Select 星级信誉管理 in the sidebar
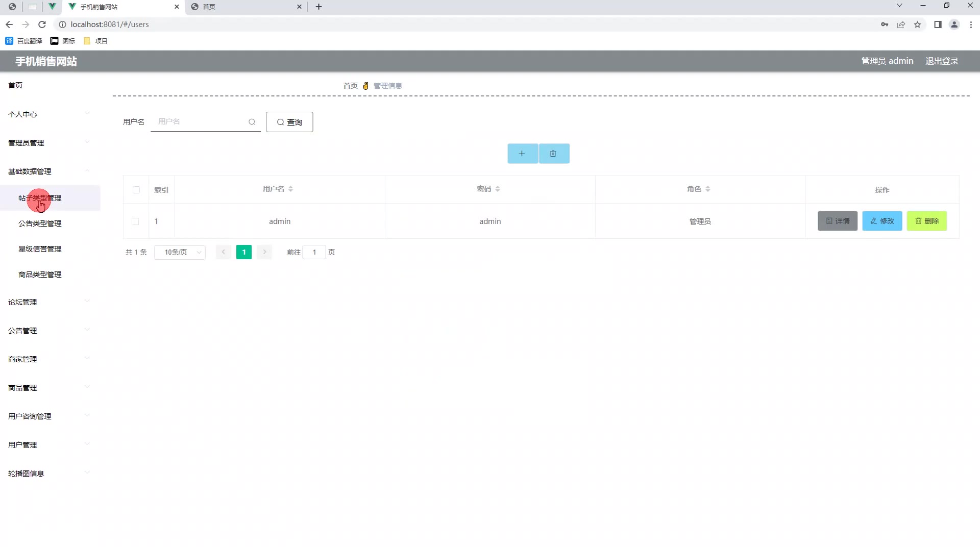This screenshot has width=980, height=547. tap(50, 249)
